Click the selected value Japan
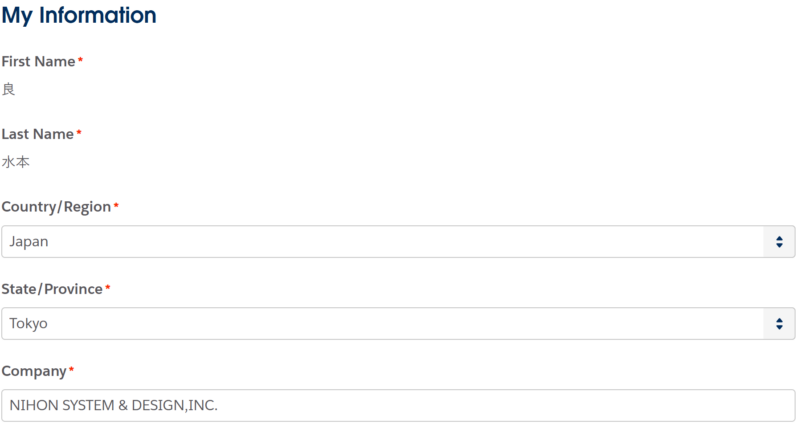800x424 pixels. [29, 241]
